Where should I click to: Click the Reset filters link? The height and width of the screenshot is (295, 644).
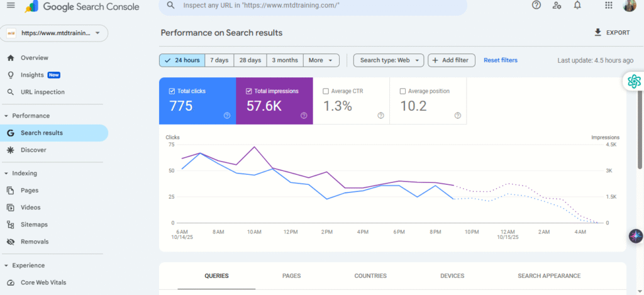point(501,60)
